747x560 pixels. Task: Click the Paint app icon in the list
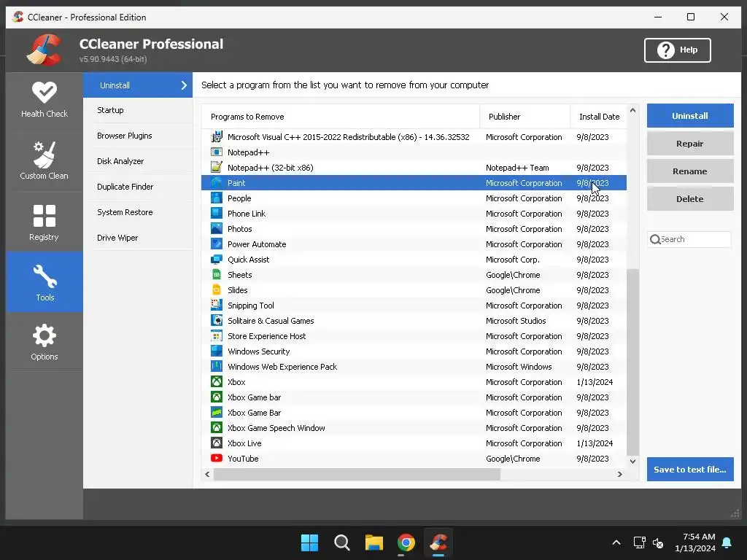(216, 183)
